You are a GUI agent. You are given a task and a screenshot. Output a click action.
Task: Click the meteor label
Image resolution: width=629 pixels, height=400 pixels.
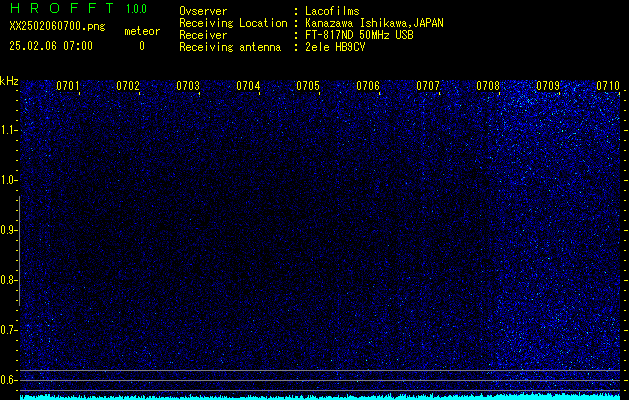(x=142, y=31)
